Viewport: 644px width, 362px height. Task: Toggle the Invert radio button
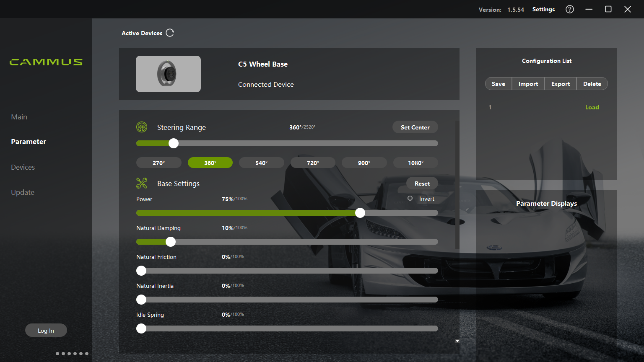[410, 198]
